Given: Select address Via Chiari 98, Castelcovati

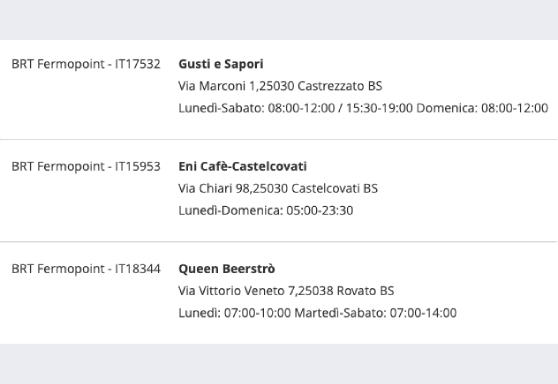Looking at the screenshot, I should click(278, 189).
